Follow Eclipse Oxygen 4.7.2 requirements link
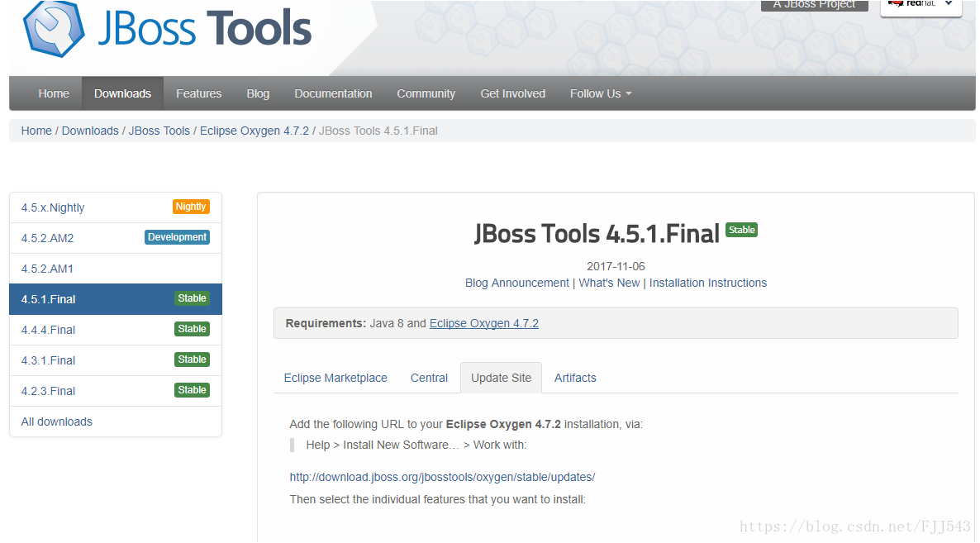Screen dimensions: 980x543 pyautogui.click(x=483, y=324)
